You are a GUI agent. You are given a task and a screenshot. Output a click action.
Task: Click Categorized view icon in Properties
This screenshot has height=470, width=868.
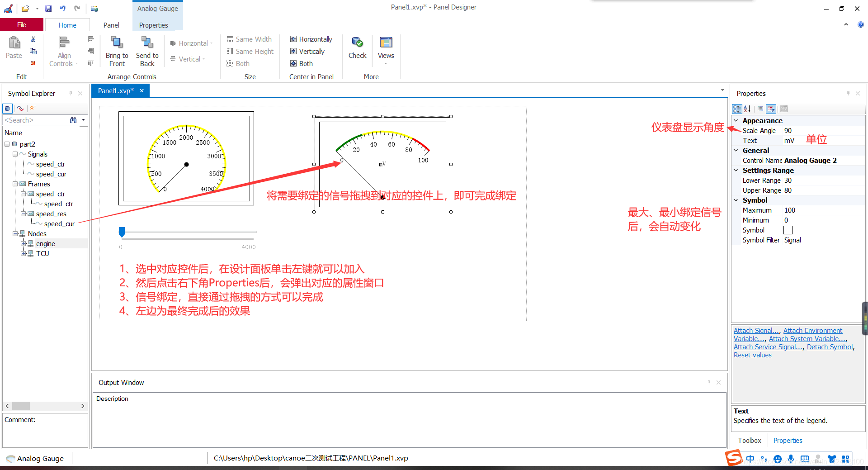pyautogui.click(x=737, y=109)
